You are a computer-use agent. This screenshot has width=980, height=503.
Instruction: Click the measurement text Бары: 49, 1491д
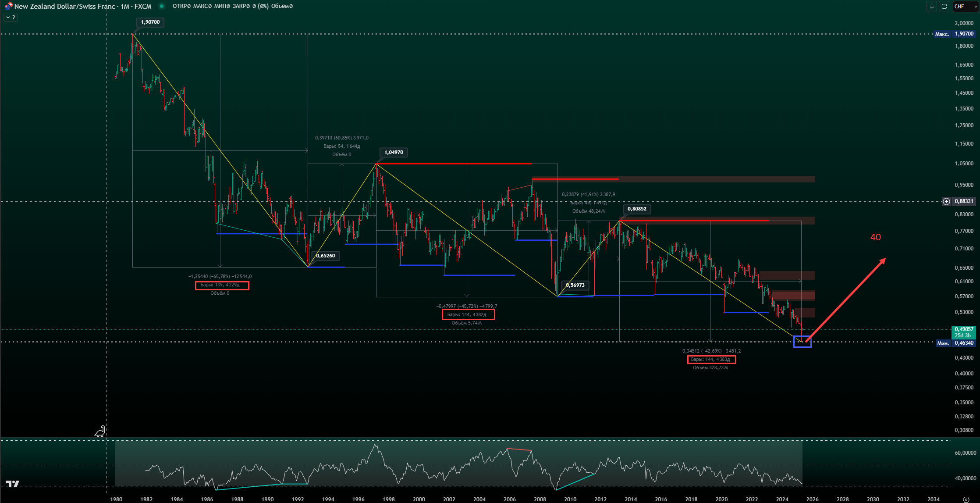[x=588, y=203]
